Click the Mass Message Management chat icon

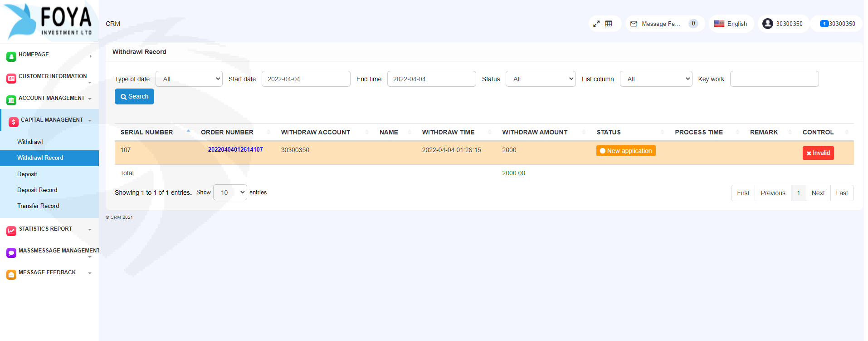tap(11, 253)
